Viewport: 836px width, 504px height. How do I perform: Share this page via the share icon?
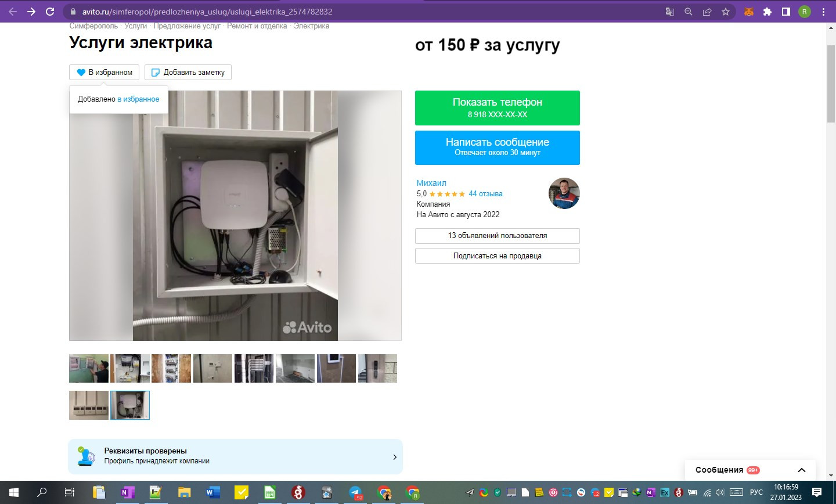707,12
